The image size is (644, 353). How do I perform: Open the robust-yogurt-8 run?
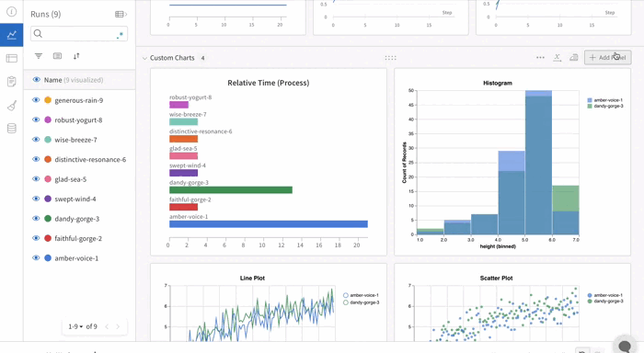tap(78, 120)
